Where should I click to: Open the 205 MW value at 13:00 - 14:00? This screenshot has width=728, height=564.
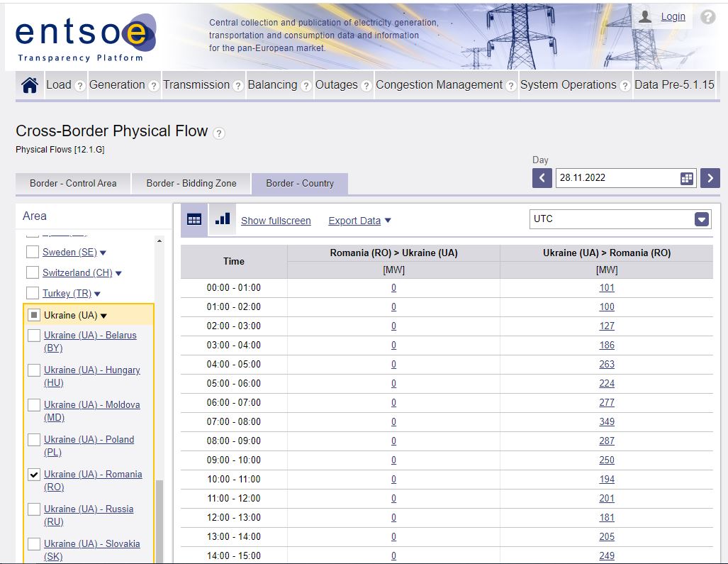coord(607,536)
